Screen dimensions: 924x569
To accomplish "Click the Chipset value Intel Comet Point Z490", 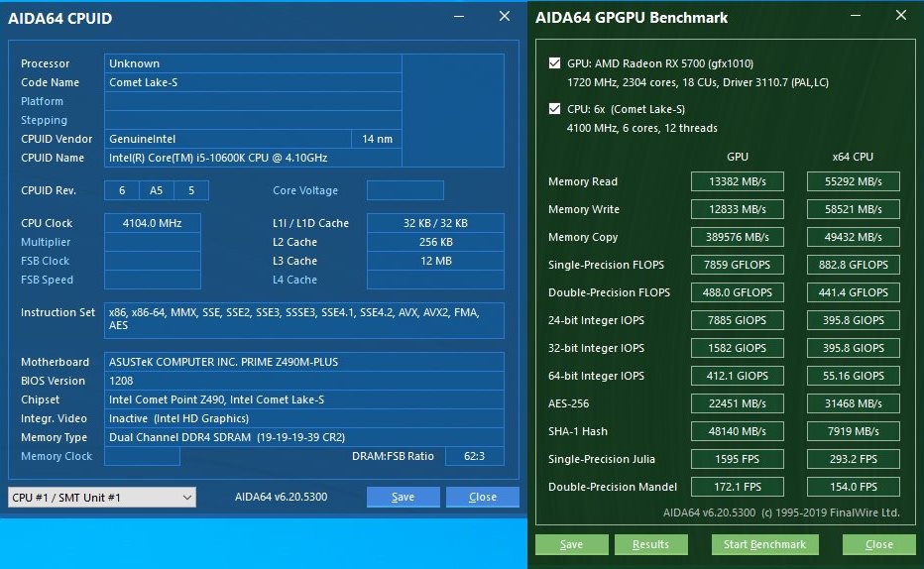I will [x=304, y=399].
